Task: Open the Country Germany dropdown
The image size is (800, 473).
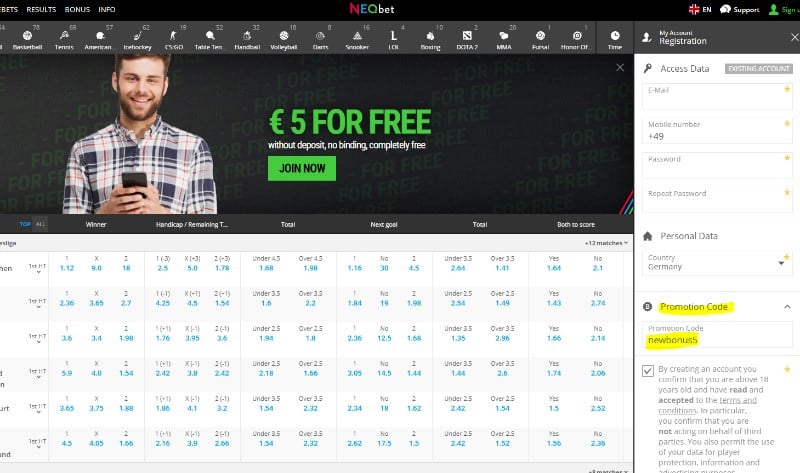Action: pyautogui.click(x=717, y=262)
